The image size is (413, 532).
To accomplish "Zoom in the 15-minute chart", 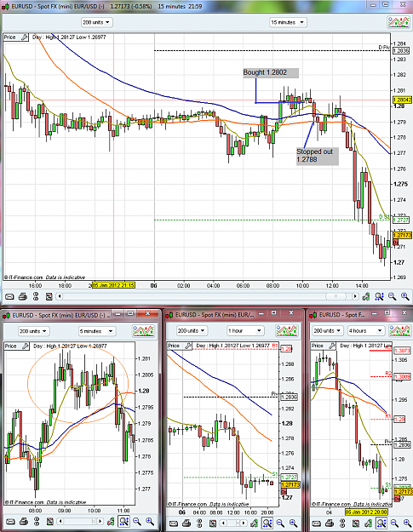I will tap(405, 297).
